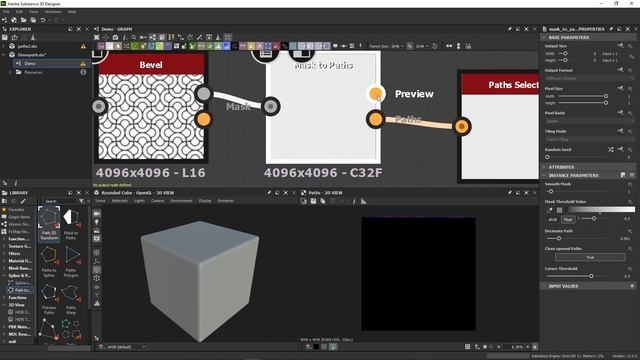Select the Paths Polygon library item
The height and width of the screenshot is (360, 640).
71,261
